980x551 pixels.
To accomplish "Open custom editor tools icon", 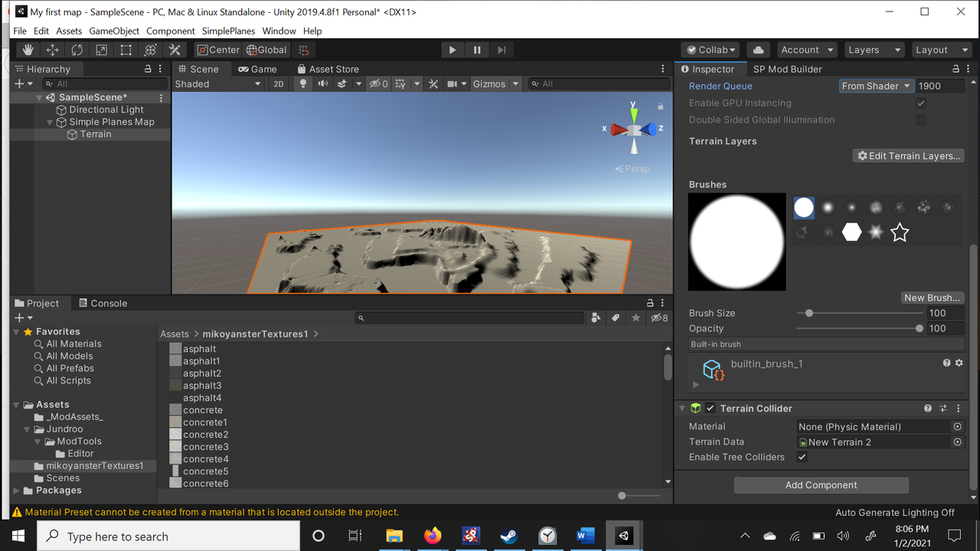I will pyautogui.click(x=175, y=50).
